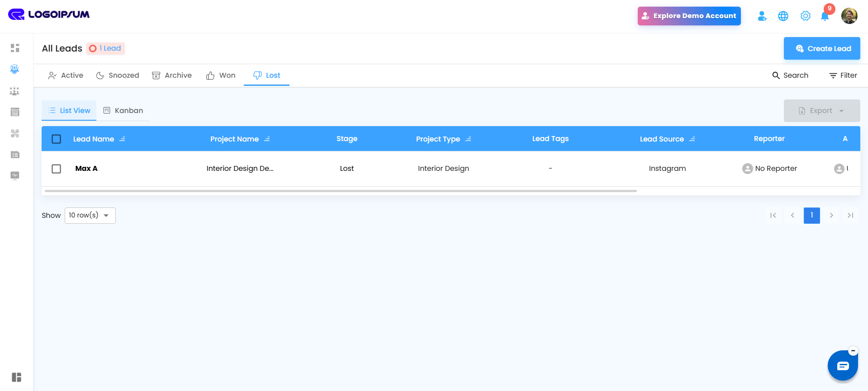868x391 pixels.
Task: Open the chat widget bubble
Action: coord(843,366)
